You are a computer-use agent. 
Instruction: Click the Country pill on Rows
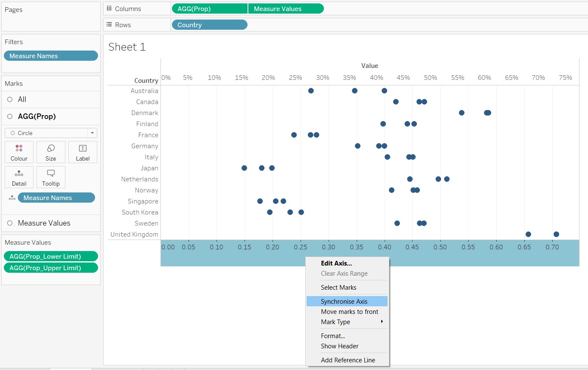(x=209, y=25)
